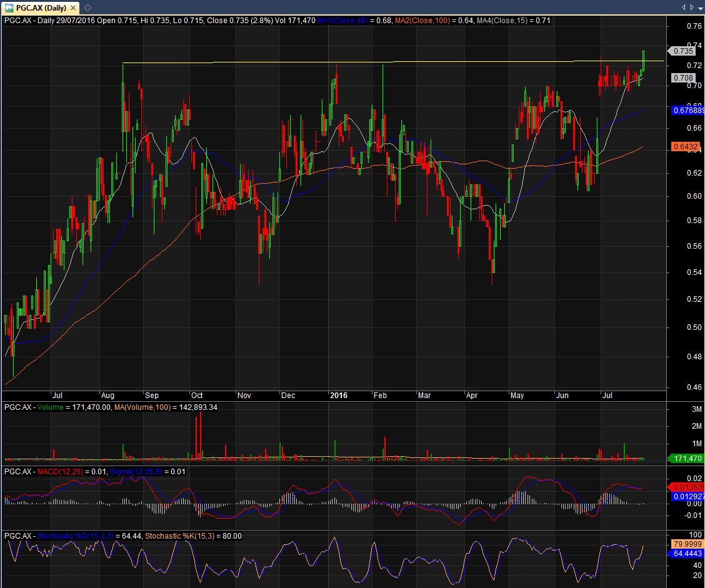Click the 0.708 grey value tag
The height and width of the screenshot is (588, 705).
[683, 77]
